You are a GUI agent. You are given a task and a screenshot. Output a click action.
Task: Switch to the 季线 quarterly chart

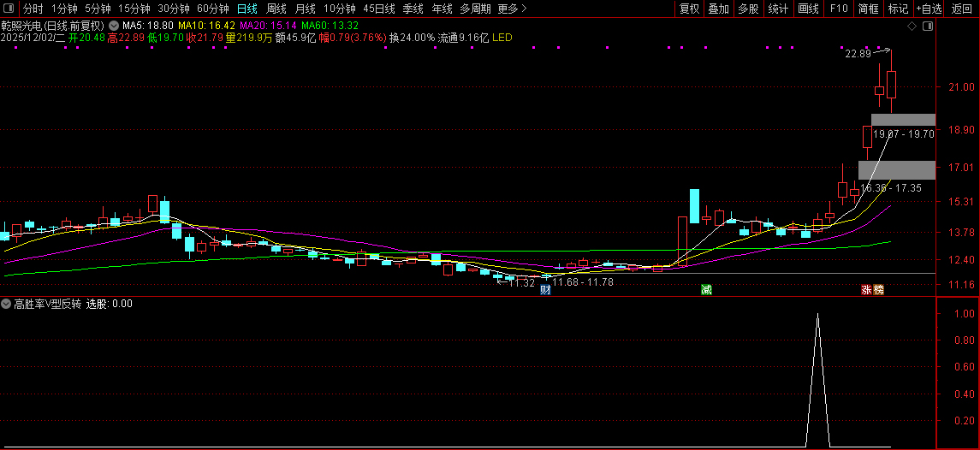pos(413,9)
